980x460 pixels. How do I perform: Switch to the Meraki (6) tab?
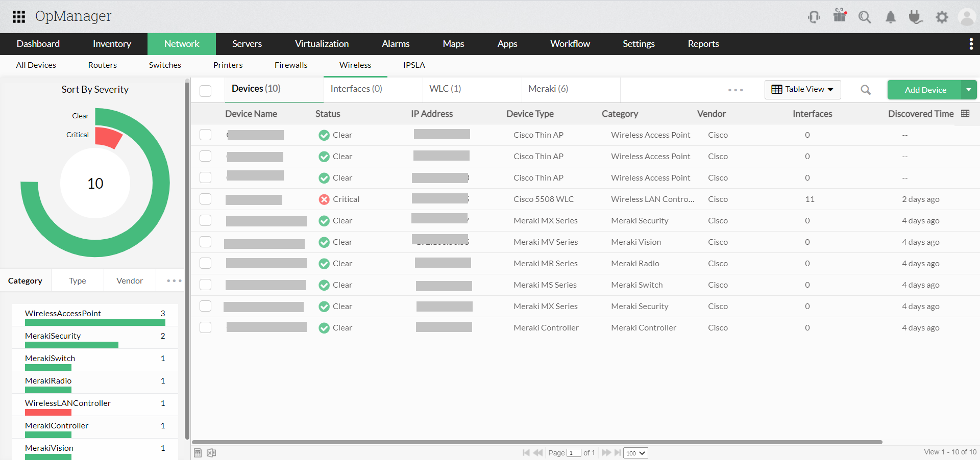[x=548, y=89]
